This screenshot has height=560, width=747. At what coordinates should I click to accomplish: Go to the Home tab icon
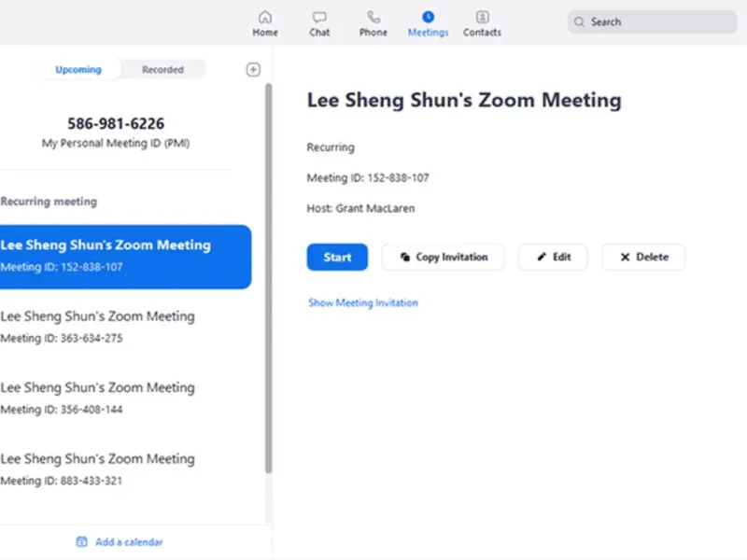coord(265,17)
